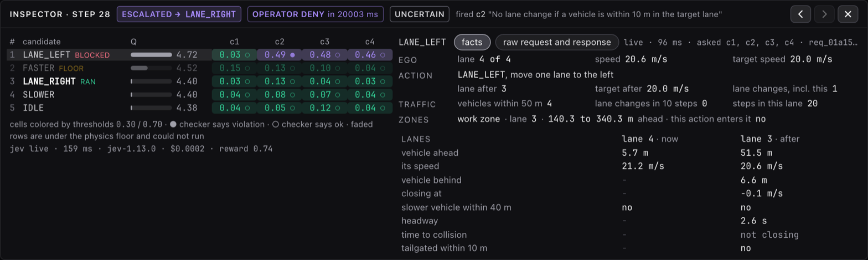Select the LANE_RIGHT candidate row

click(200, 81)
